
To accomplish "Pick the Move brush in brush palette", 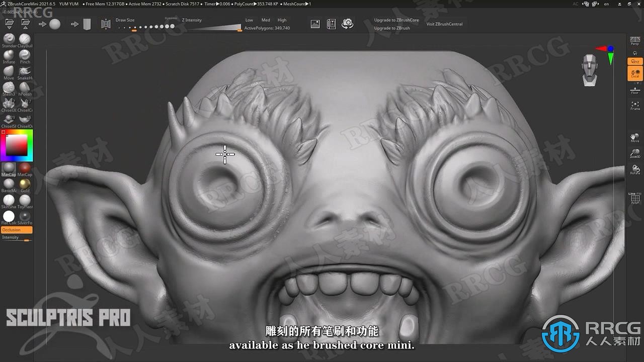I will 9,73.
